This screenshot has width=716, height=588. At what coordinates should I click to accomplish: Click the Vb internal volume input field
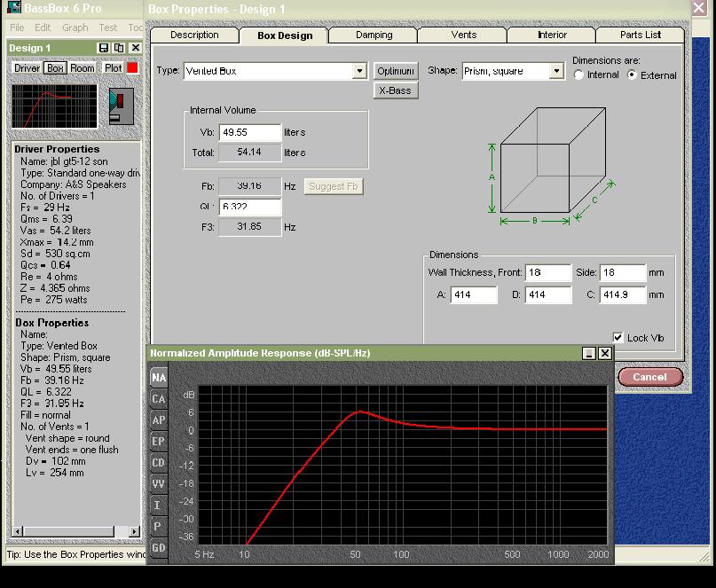(x=249, y=132)
